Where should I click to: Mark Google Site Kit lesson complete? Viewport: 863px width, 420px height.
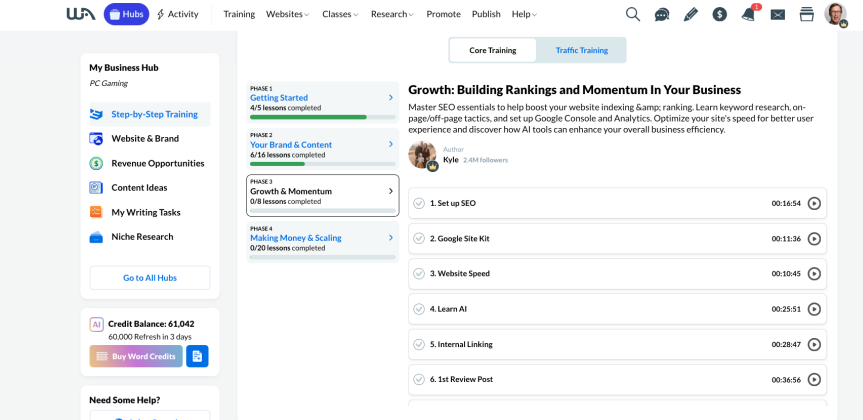pyautogui.click(x=419, y=238)
